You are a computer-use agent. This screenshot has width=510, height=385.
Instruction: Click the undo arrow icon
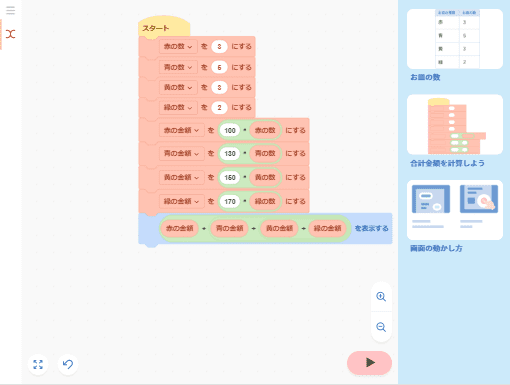pos(68,364)
